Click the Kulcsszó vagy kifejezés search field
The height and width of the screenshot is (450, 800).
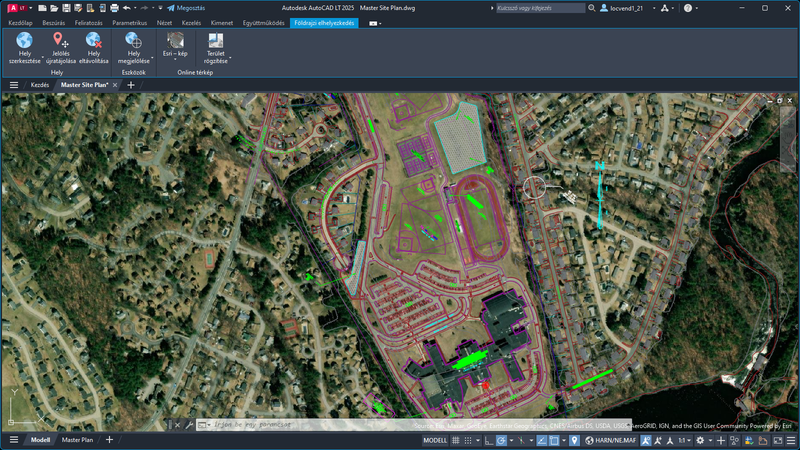tap(540, 8)
